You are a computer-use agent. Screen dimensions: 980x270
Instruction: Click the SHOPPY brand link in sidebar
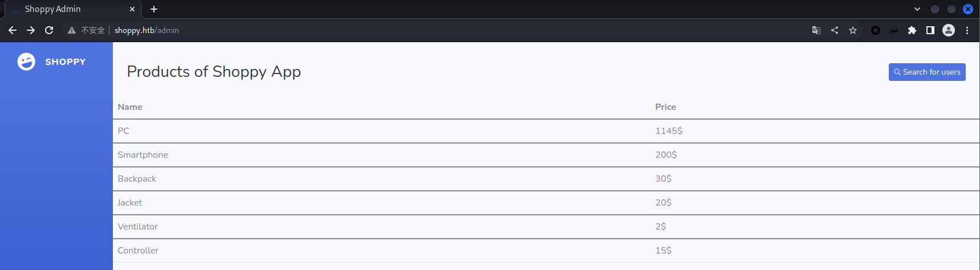pos(65,62)
